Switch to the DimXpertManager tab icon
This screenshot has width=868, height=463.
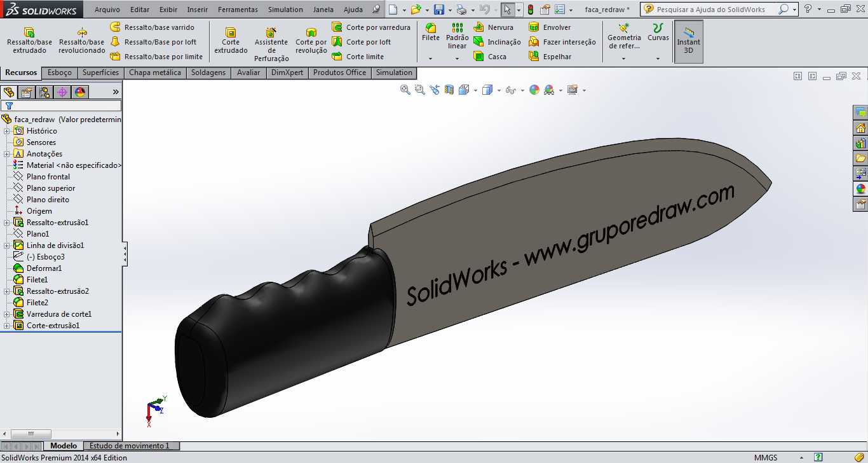click(62, 92)
